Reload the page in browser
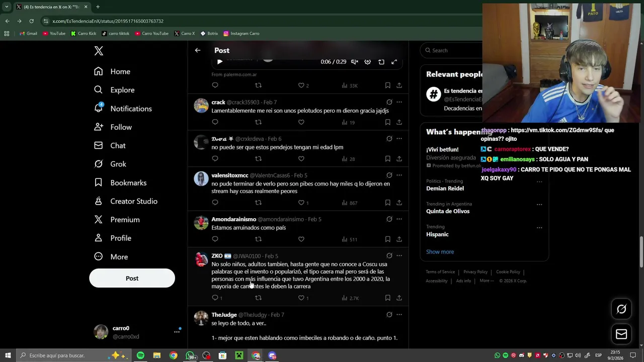Image resolution: width=644 pixels, height=362 pixels. (31, 21)
